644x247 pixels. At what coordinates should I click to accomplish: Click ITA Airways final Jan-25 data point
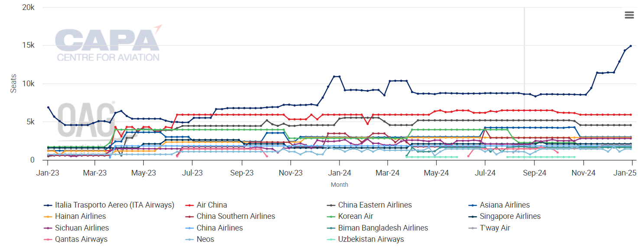click(631, 46)
